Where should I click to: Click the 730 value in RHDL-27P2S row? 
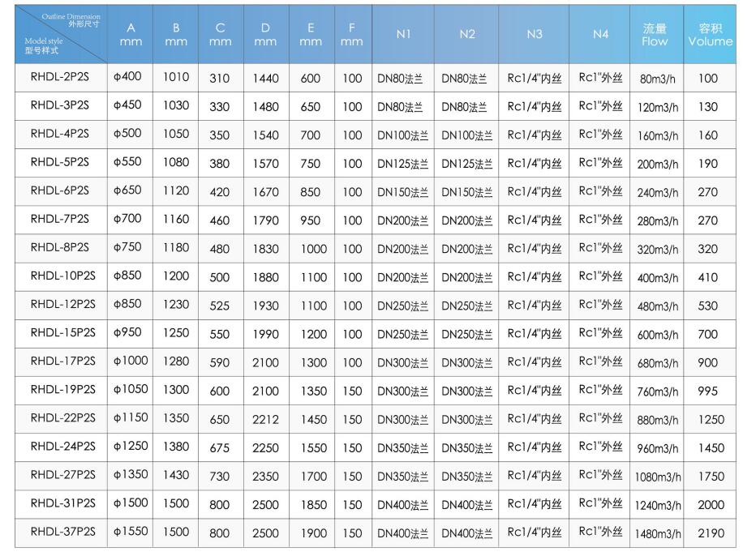219,476
